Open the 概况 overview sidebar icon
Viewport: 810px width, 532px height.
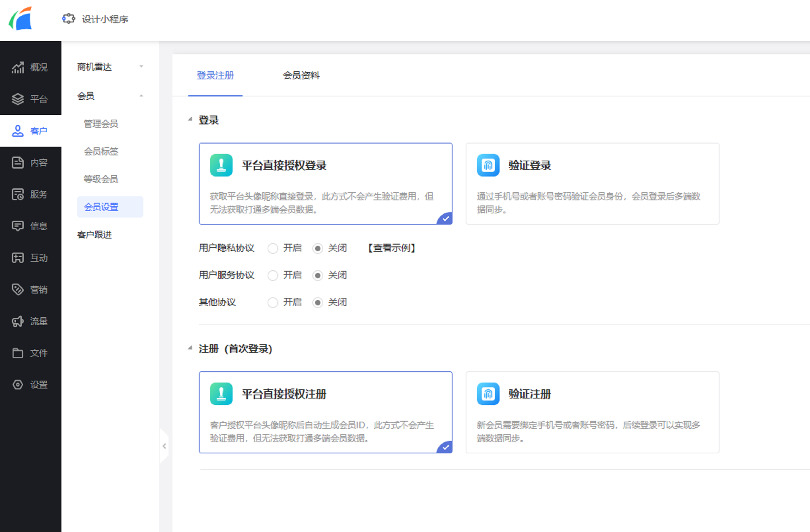pos(18,67)
